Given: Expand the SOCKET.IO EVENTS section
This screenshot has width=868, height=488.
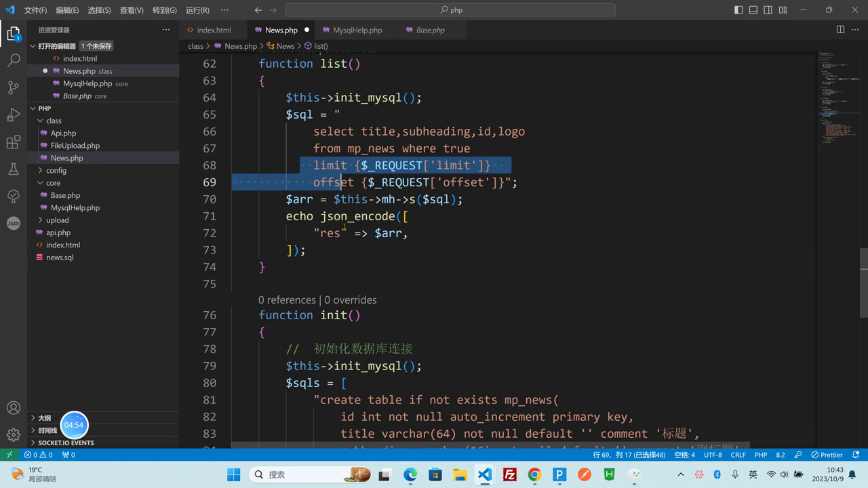Looking at the screenshot, I should pos(103,443).
